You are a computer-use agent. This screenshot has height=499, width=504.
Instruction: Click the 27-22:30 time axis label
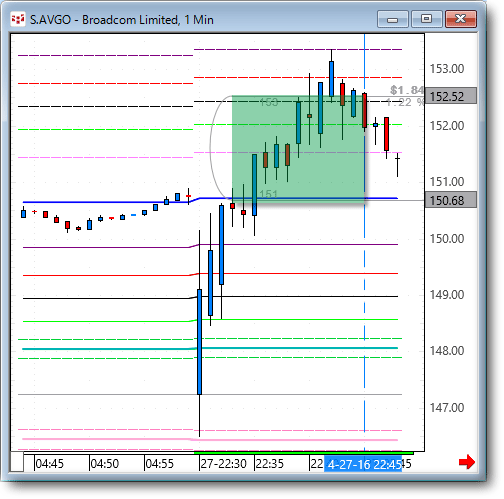click(x=224, y=464)
